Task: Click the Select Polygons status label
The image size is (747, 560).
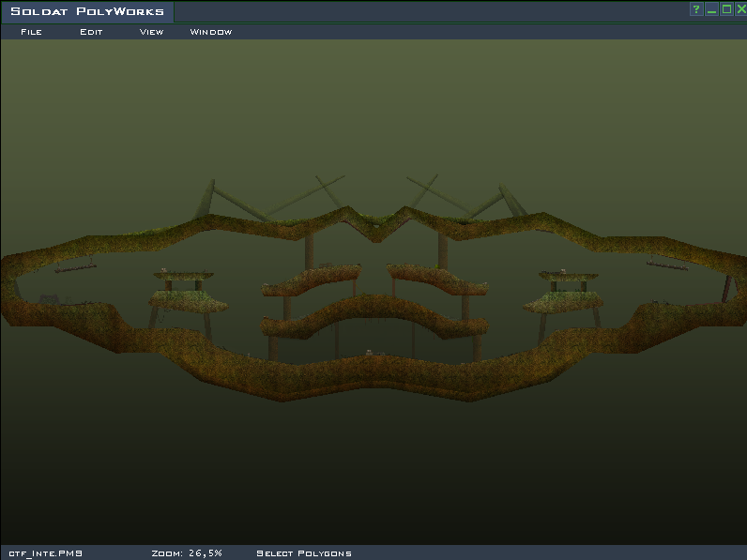Action: [304, 553]
